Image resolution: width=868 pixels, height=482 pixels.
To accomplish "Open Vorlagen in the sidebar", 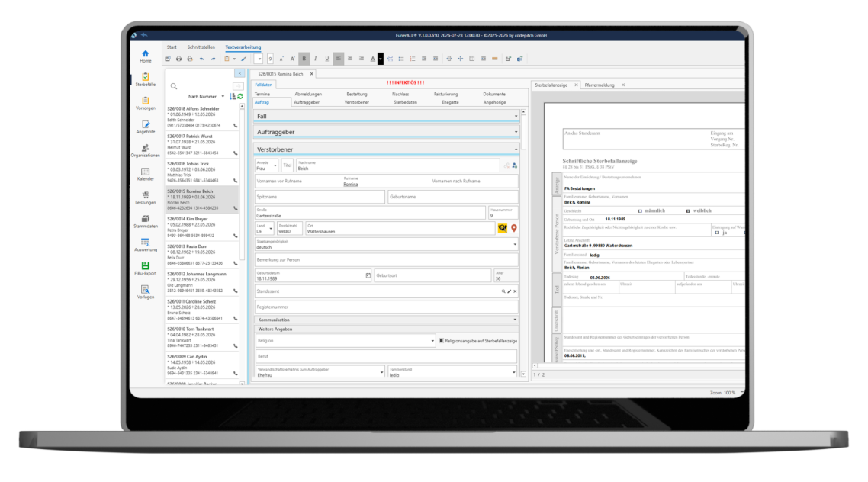I will pyautogui.click(x=145, y=292).
